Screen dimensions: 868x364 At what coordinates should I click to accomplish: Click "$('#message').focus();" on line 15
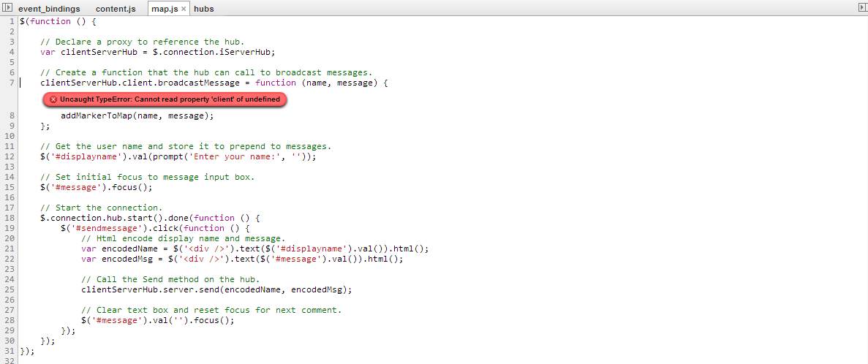[97, 187]
